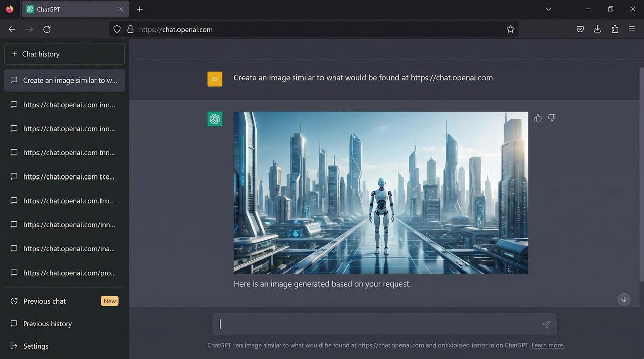Give thumbs up to the response
644x359 pixels.
click(538, 118)
